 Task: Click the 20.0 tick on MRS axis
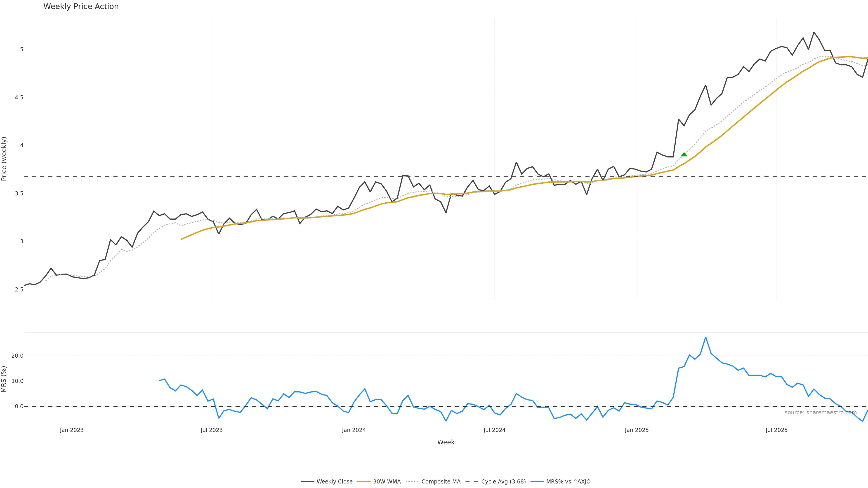click(17, 356)
